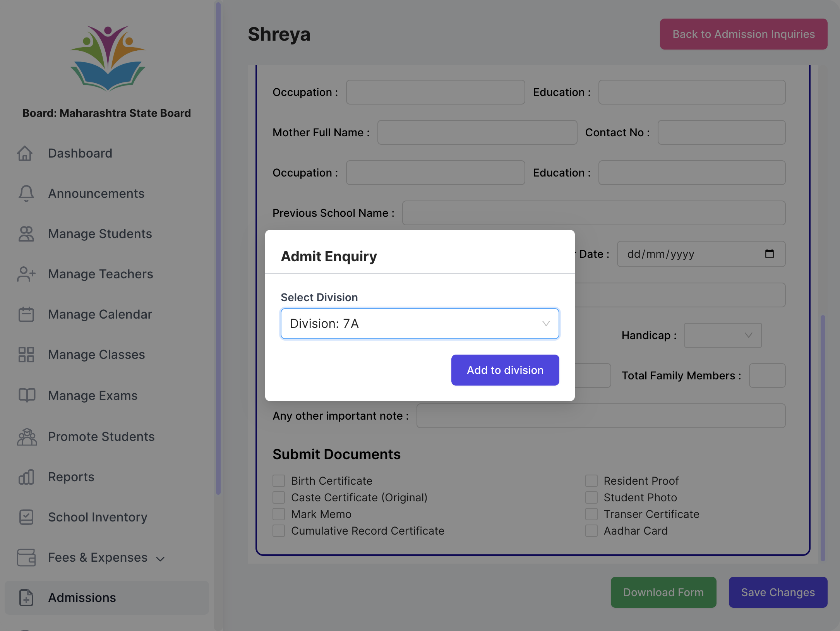Click the Download Form button

point(663,592)
